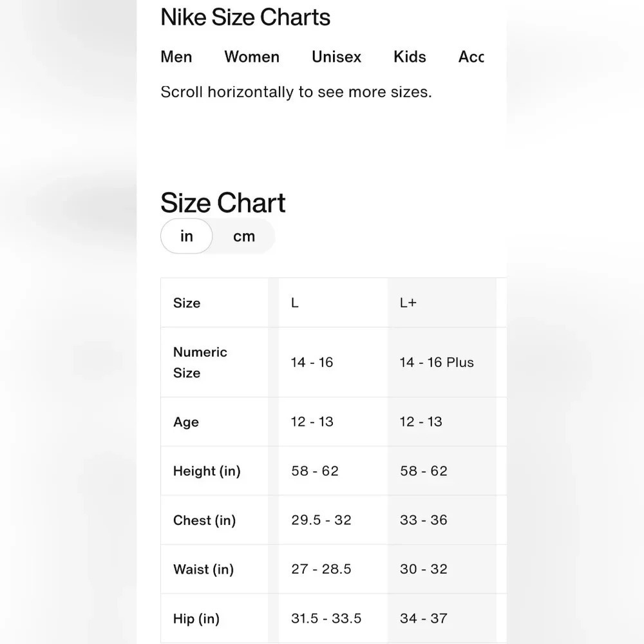
Task: Click the Nike Size Charts heading
Action: point(245,17)
